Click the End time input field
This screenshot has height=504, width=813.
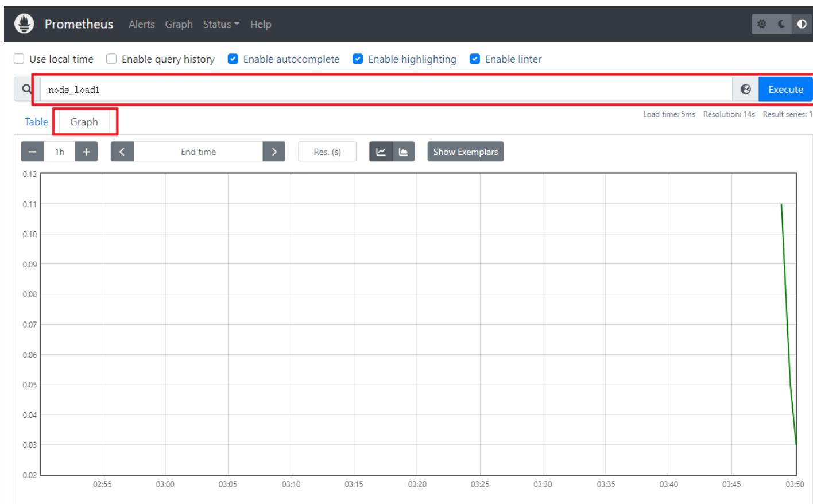tap(198, 152)
